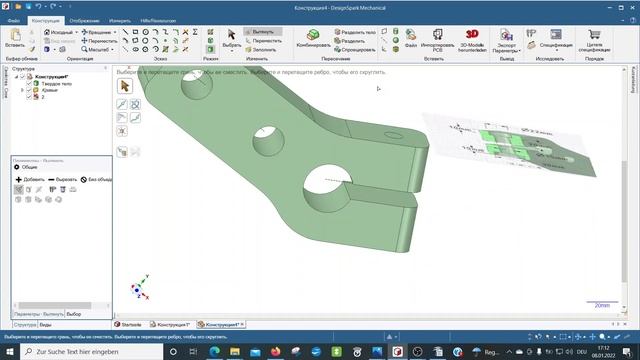Select the Line sketch tool
Image resolution: width=640 pixels, height=360 pixels.
pyautogui.click(x=125, y=32)
